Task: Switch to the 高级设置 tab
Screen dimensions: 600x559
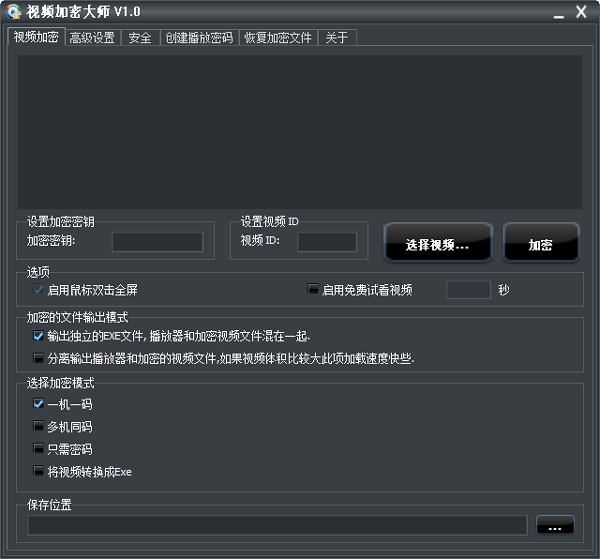Action: click(x=92, y=38)
